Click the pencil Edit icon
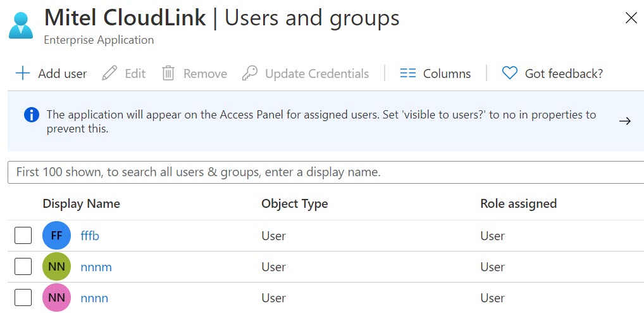This screenshot has width=644, height=313. (x=109, y=73)
